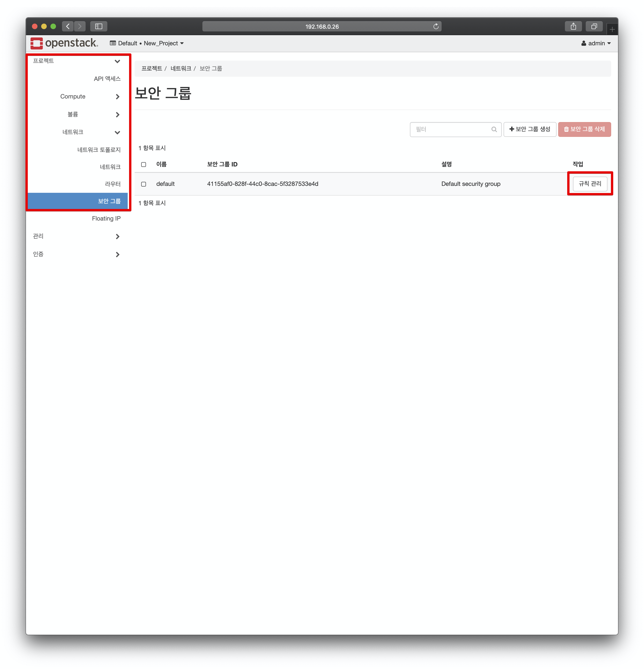The height and width of the screenshot is (669, 644).
Task: Open the Default • New_Project dropdown
Action: click(147, 43)
